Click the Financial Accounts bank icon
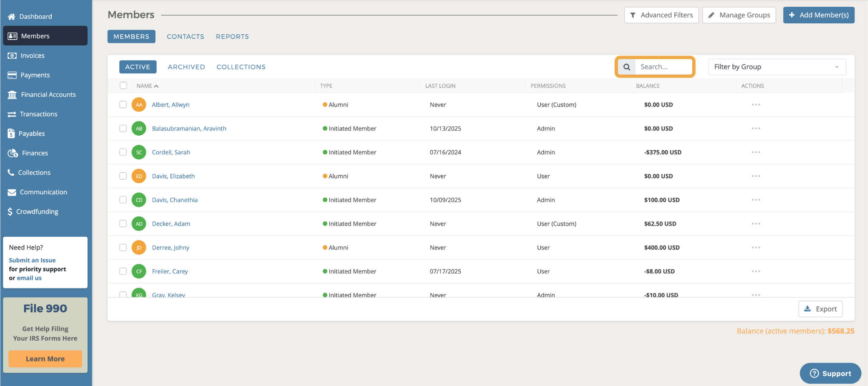Viewport: 868px width, 386px height. 12,94
